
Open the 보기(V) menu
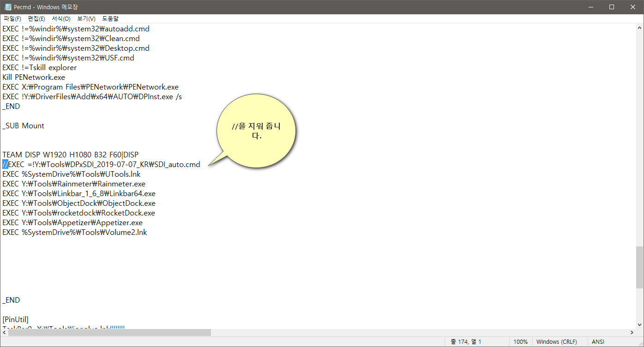86,19
